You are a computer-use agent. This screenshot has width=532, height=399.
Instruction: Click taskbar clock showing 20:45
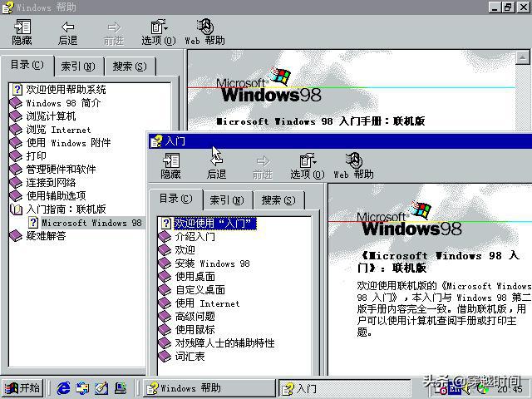point(510,389)
